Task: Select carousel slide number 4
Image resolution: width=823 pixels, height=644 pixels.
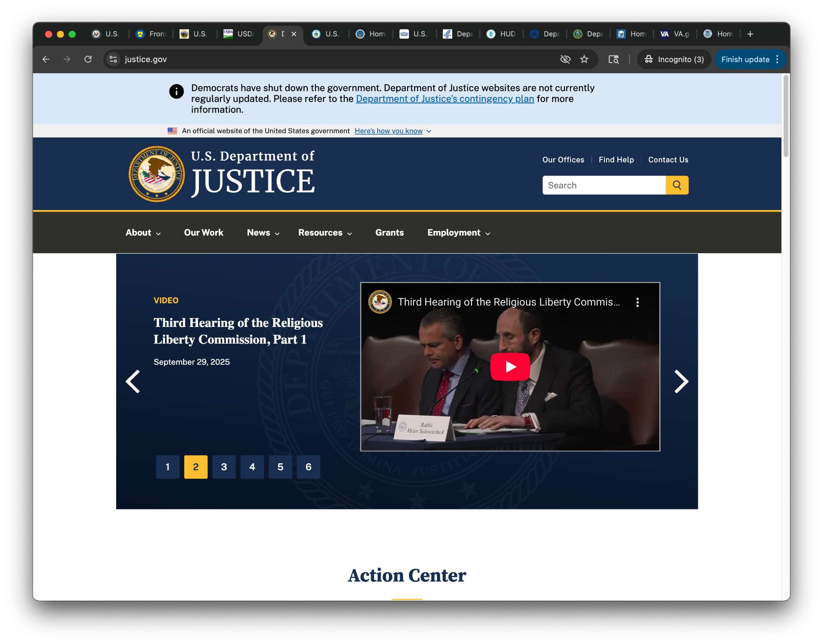Action: pyautogui.click(x=252, y=467)
